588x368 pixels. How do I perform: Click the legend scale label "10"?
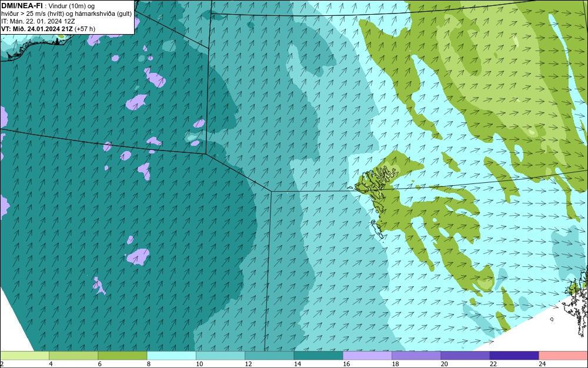(x=199, y=364)
